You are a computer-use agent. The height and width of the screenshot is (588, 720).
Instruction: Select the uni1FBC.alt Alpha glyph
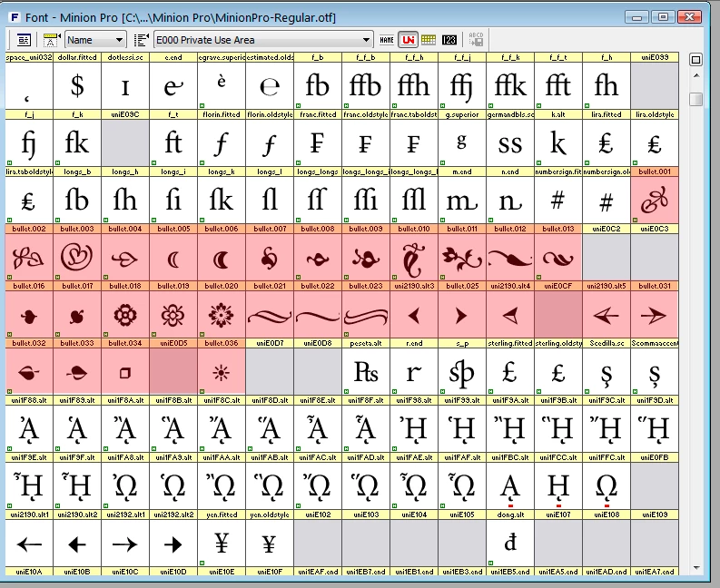pos(510,485)
